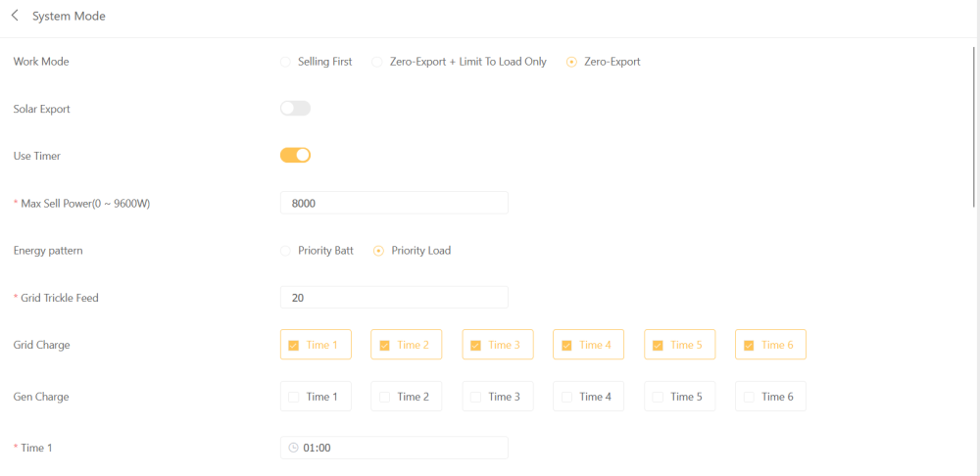Uncheck Grid Charge Time 1

coord(316,345)
